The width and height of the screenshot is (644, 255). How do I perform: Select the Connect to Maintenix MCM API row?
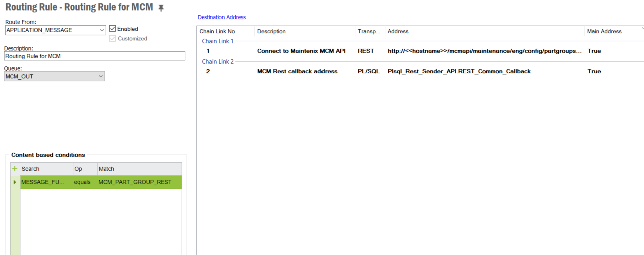point(301,51)
